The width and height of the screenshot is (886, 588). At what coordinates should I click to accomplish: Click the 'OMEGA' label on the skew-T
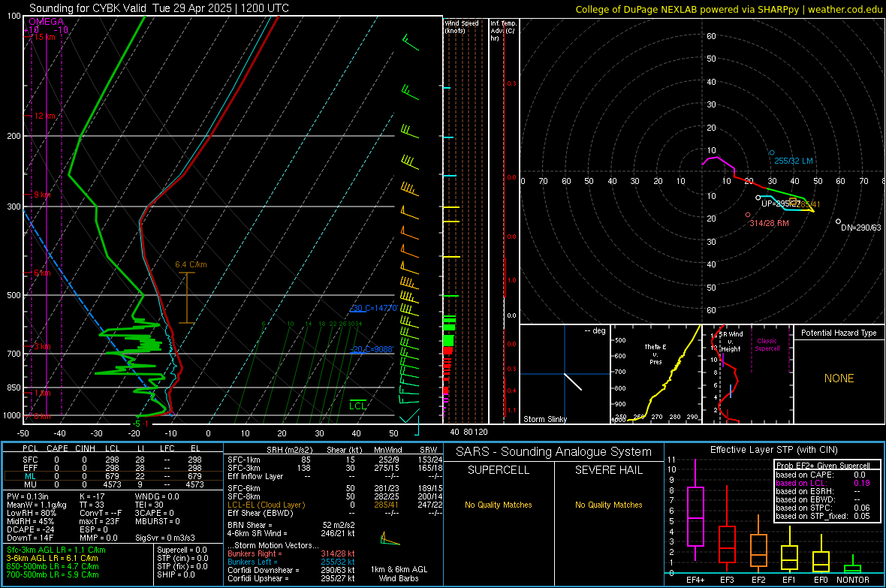point(47,22)
